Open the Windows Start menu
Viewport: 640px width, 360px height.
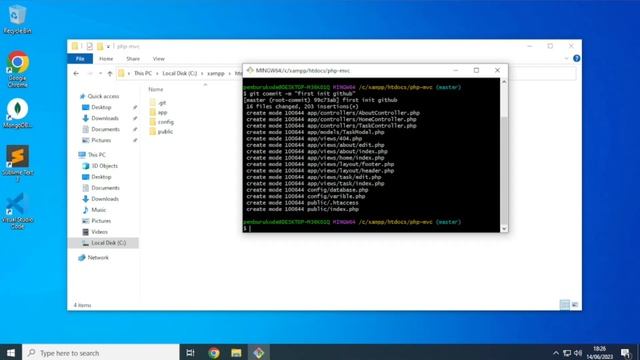click(11, 353)
